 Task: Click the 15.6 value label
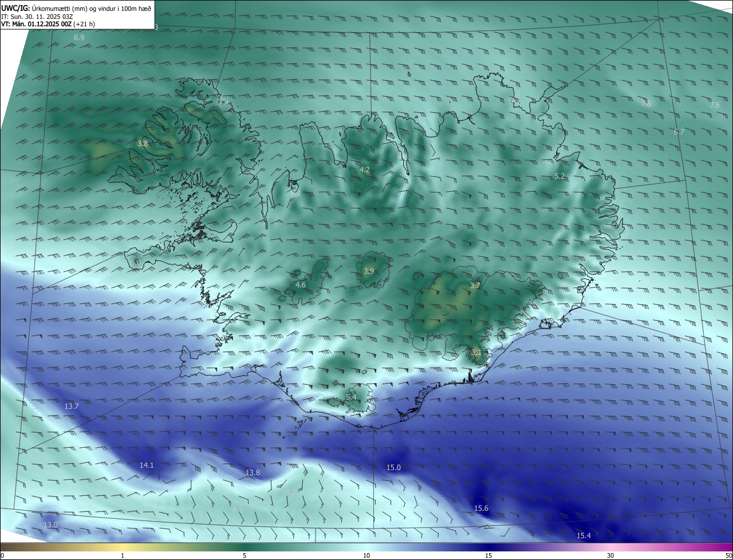pyautogui.click(x=481, y=508)
